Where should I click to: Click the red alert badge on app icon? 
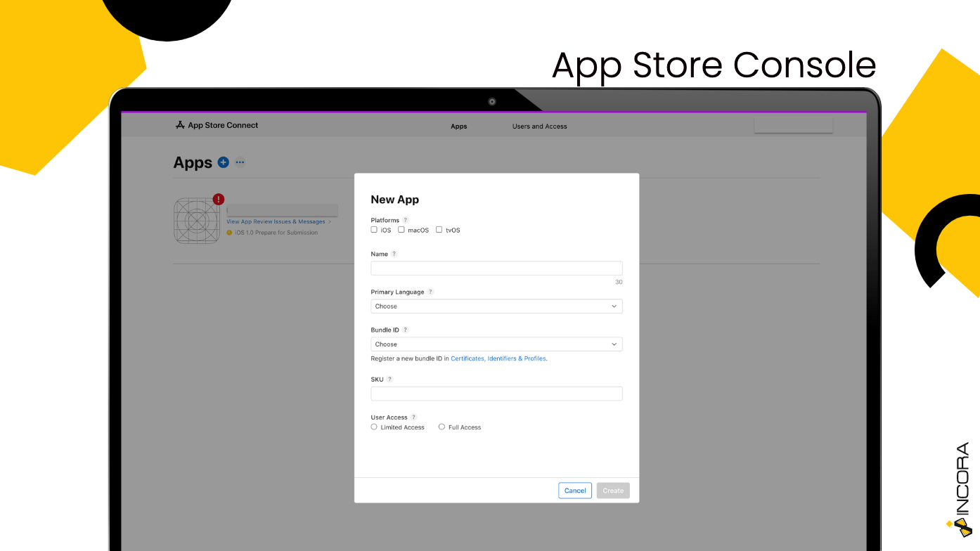click(219, 200)
